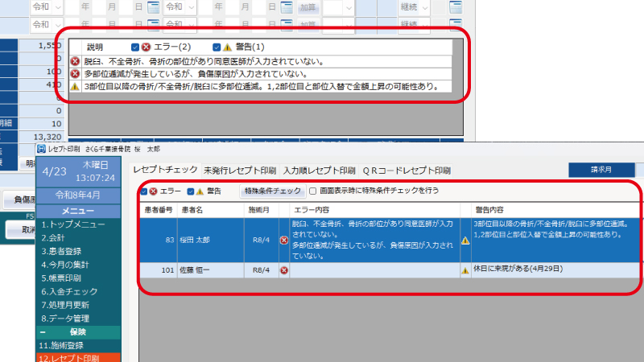The height and width of the screenshot is (362, 644).
Task: Open 2.会計 in the side menu
Action: pos(78,238)
